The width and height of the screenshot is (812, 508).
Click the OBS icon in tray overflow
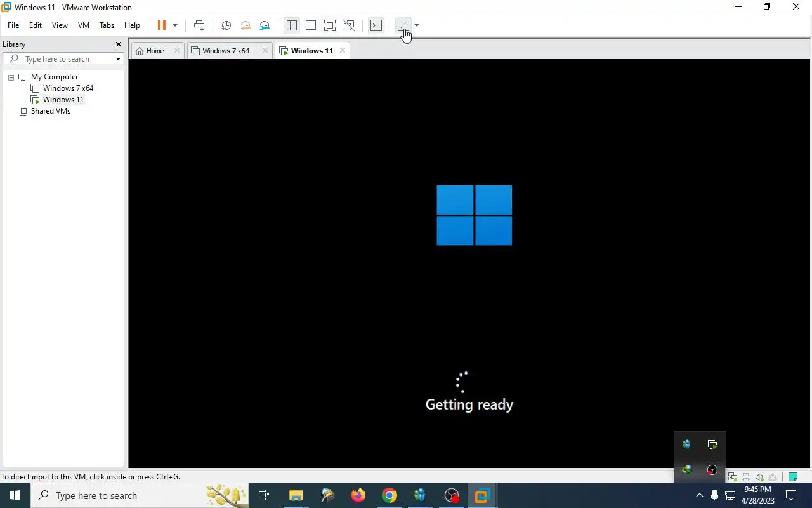tap(712, 471)
